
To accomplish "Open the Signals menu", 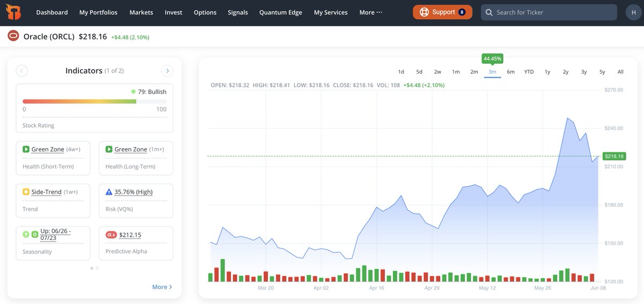I will tap(238, 12).
